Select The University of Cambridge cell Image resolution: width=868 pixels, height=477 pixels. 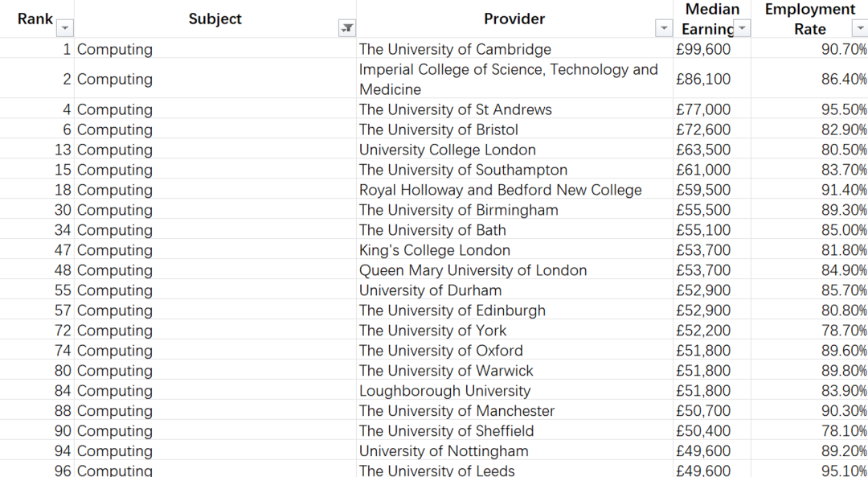(515, 49)
